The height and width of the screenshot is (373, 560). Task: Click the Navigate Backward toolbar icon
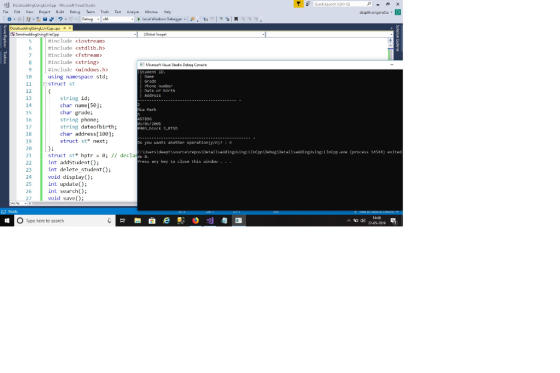coord(9,19)
